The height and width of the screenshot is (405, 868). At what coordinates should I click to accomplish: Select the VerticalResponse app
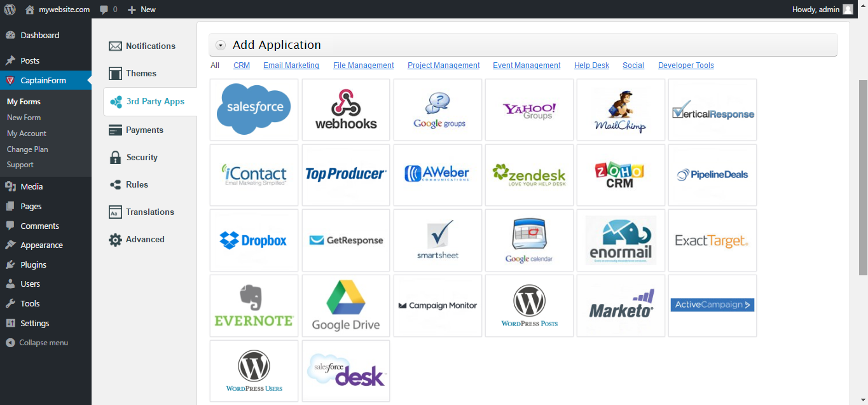(712, 109)
